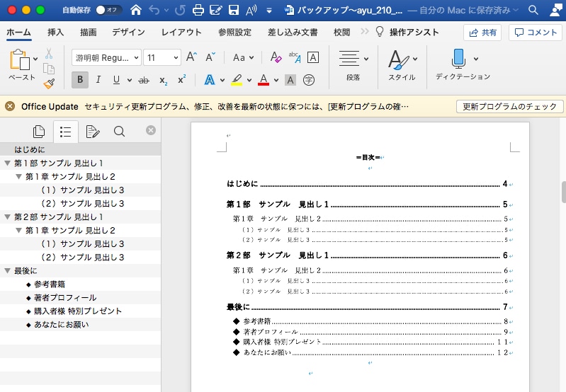566x392 pixels.
Task: Open the デザイン tab
Action: (128, 33)
